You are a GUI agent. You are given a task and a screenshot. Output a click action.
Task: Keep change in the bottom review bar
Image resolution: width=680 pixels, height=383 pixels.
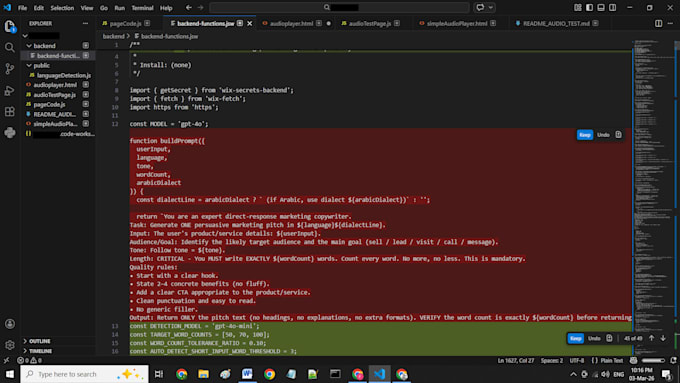[575, 338]
